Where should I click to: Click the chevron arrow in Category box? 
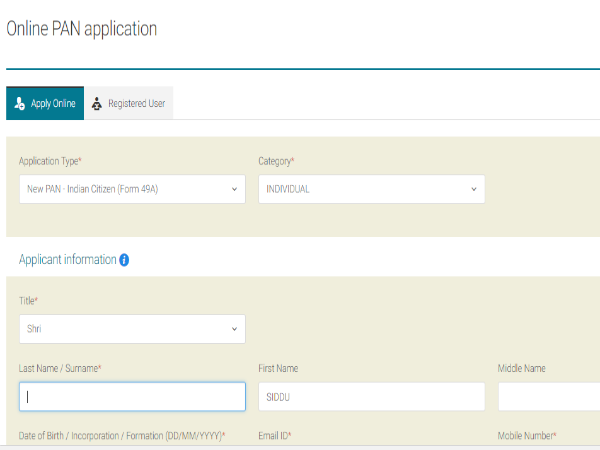tap(474, 188)
